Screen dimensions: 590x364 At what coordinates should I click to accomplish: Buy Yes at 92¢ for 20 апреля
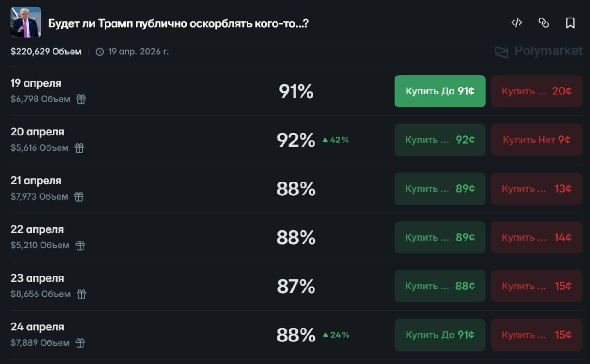pyautogui.click(x=440, y=140)
